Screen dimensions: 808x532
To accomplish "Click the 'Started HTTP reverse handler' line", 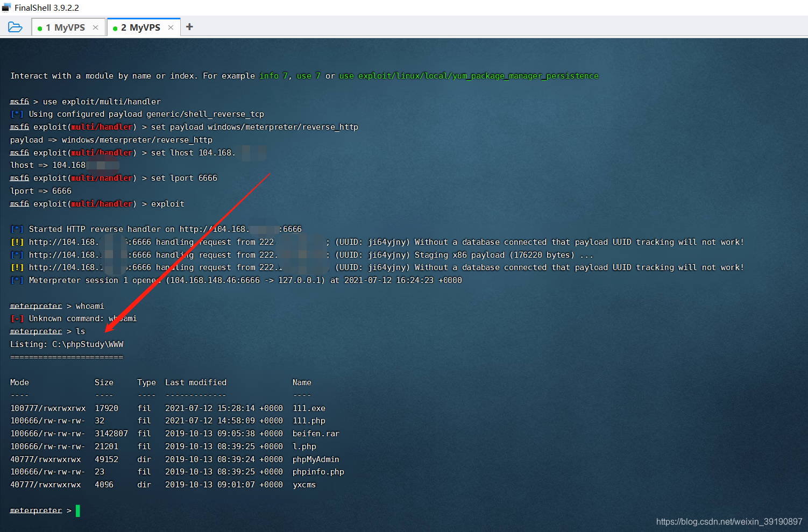I will coord(156,229).
